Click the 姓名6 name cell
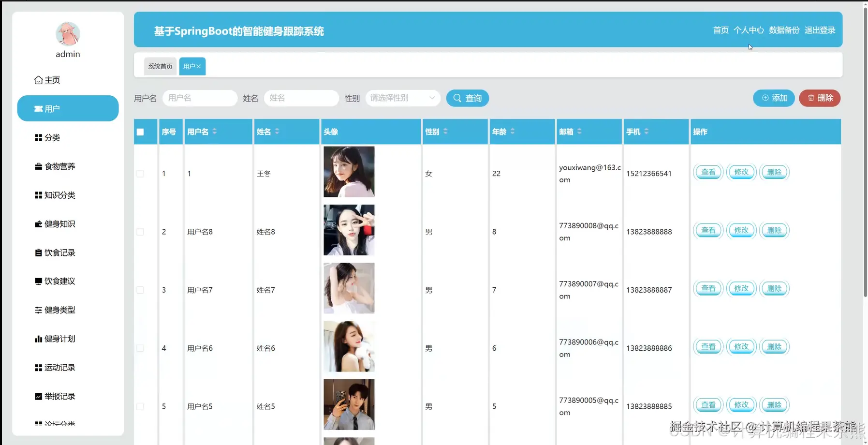Image resolution: width=868 pixels, height=445 pixels. click(x=266, y=348)
